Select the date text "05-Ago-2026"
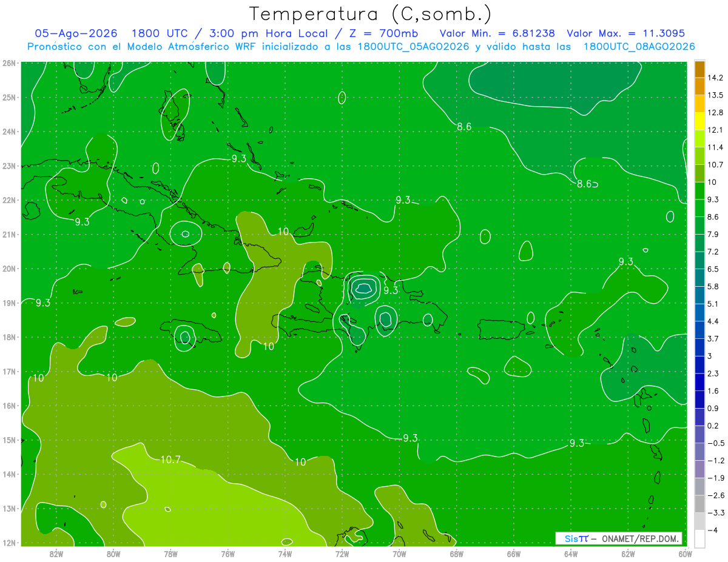 point(76,33)
